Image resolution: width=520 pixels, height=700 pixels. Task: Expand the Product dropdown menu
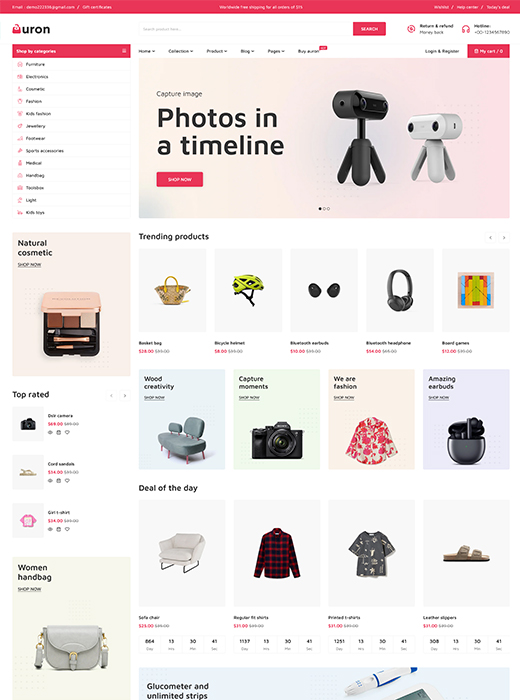(x=217, y=51)
